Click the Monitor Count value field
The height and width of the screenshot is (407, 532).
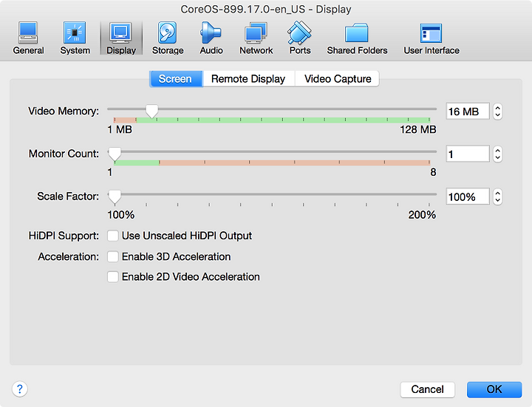468,154
